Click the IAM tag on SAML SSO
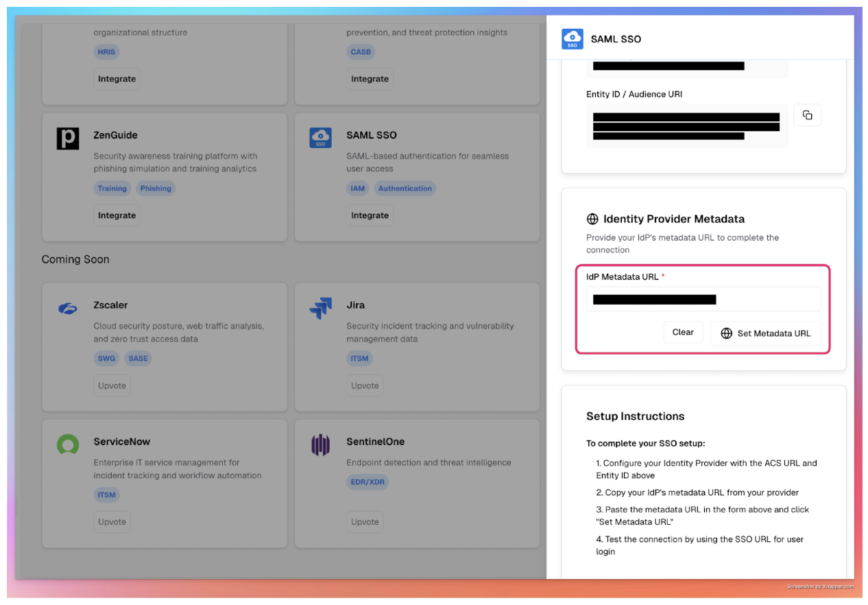 (358, 189)
